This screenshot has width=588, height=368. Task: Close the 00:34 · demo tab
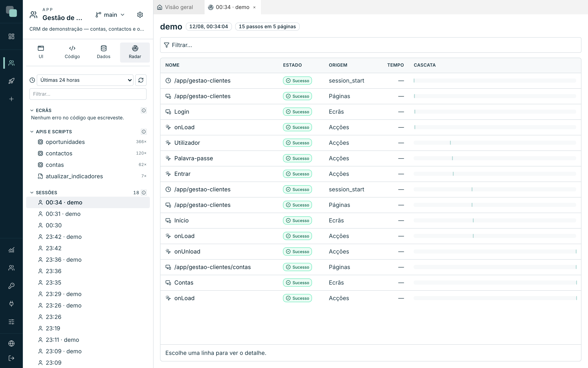[254, 8]
